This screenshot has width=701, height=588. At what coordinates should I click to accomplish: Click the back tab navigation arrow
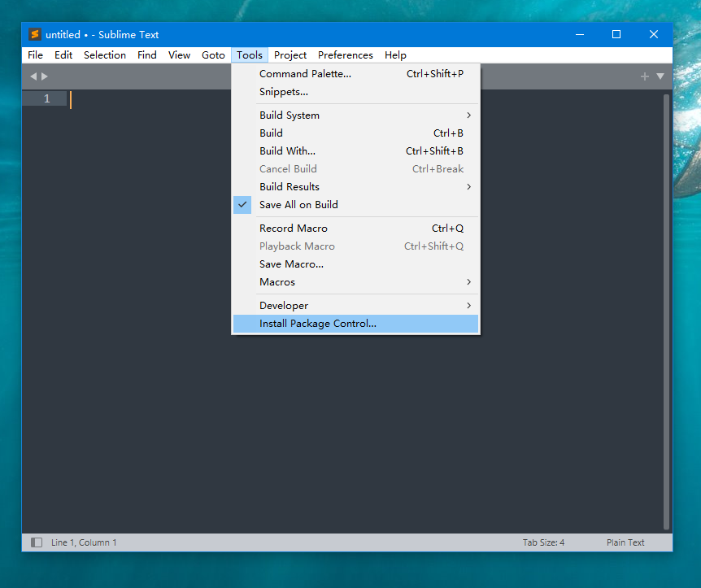[x=33, y=76]
